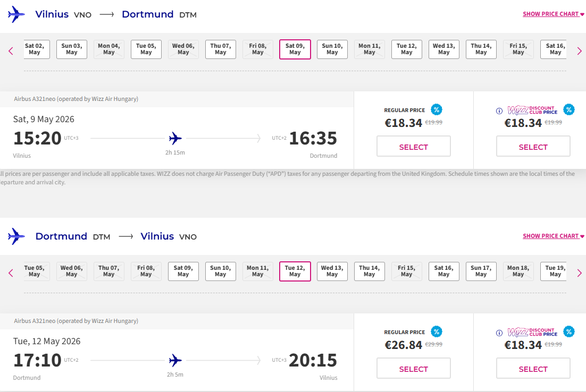The height and width of the screenshot is (392, 586).
Task: Go to later outbound dates with right arrow
Action: 580,51
